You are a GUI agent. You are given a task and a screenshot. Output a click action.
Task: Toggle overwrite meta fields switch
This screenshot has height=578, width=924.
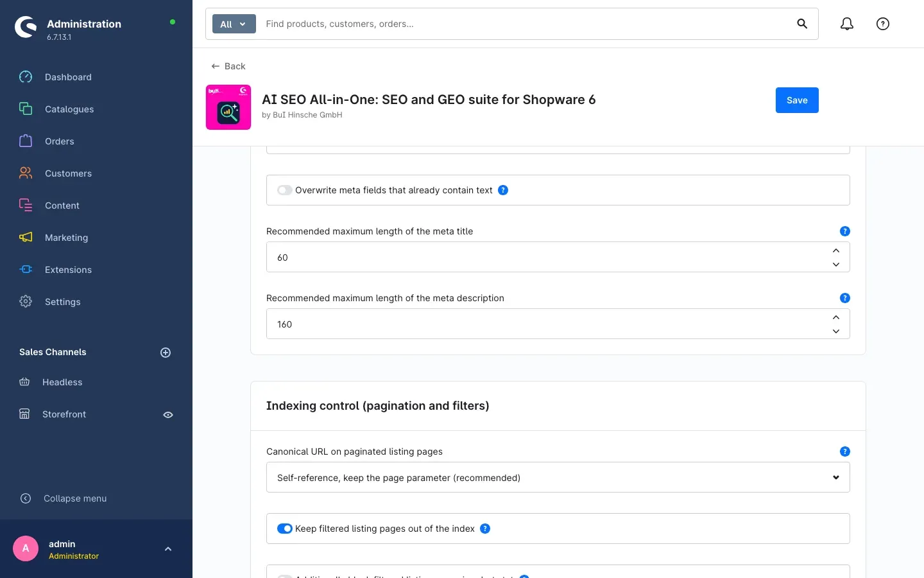(x=285, y=190)
